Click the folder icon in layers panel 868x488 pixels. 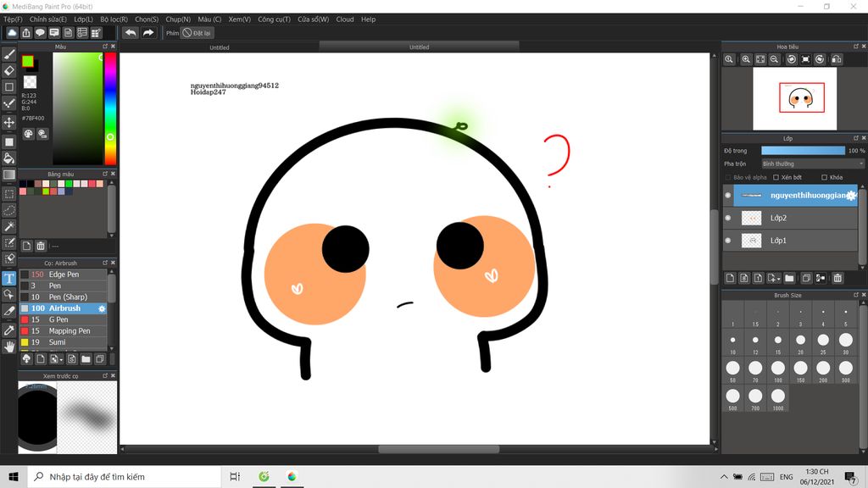pyautogui.click(x=789, y=278)
